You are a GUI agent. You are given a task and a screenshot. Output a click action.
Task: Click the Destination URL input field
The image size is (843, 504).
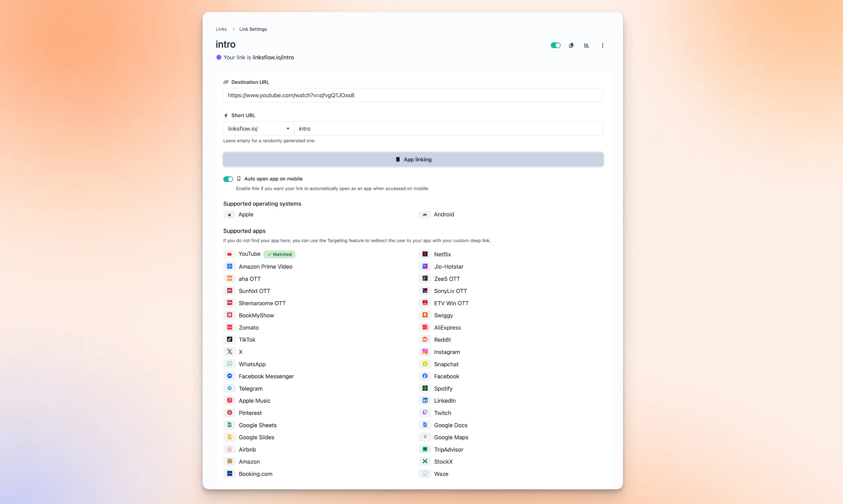(413, 95)
